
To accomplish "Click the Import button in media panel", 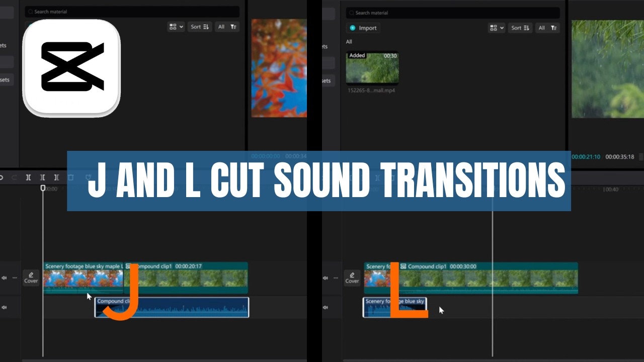I will pos(363,28).
